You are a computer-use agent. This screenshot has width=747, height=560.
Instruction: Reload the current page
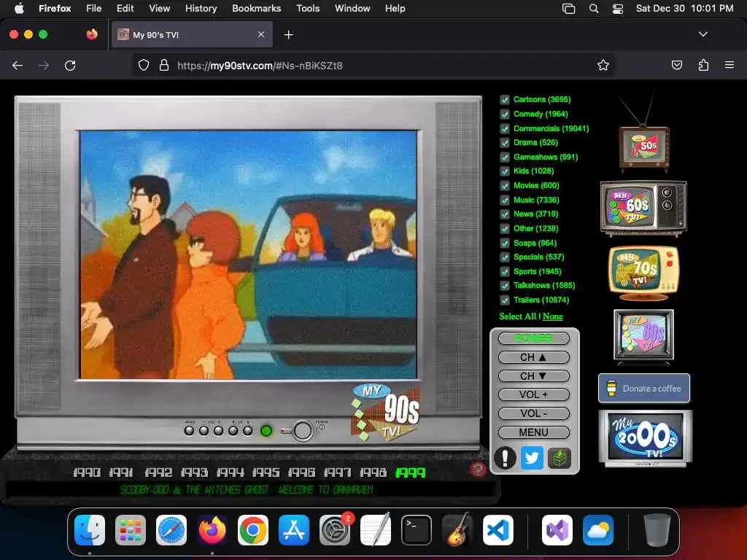click(x=70, y=65)
